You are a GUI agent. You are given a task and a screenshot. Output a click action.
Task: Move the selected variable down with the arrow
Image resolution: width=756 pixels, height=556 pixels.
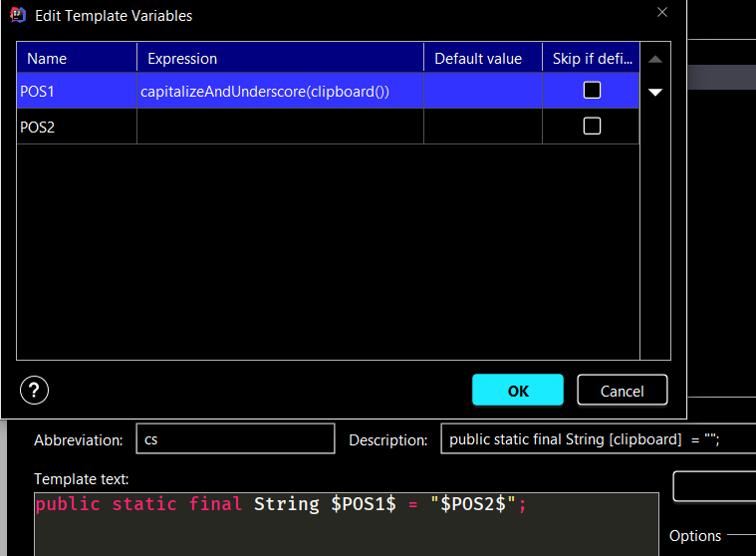click(x=654, y=93)
